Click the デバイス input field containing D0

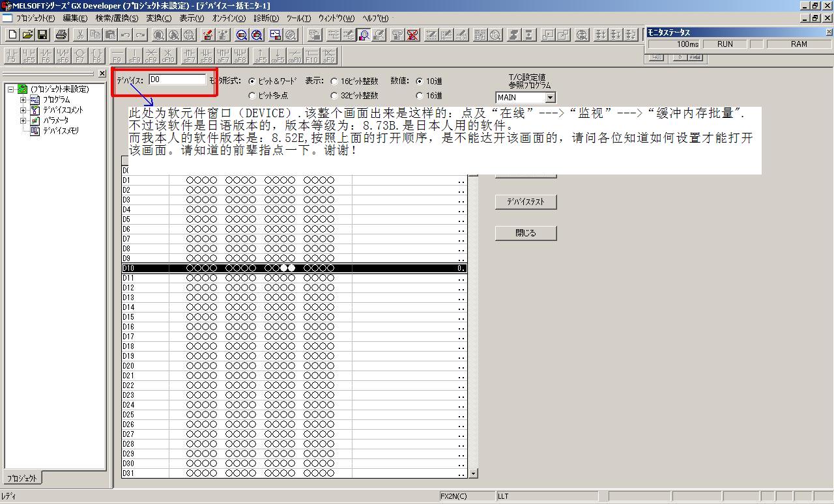tap(177, 79)
